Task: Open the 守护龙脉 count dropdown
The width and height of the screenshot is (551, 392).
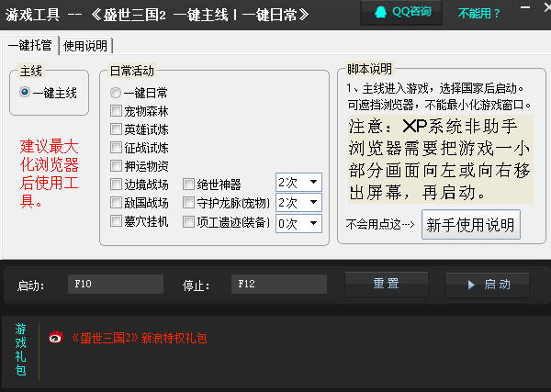Action: (298, 202)
